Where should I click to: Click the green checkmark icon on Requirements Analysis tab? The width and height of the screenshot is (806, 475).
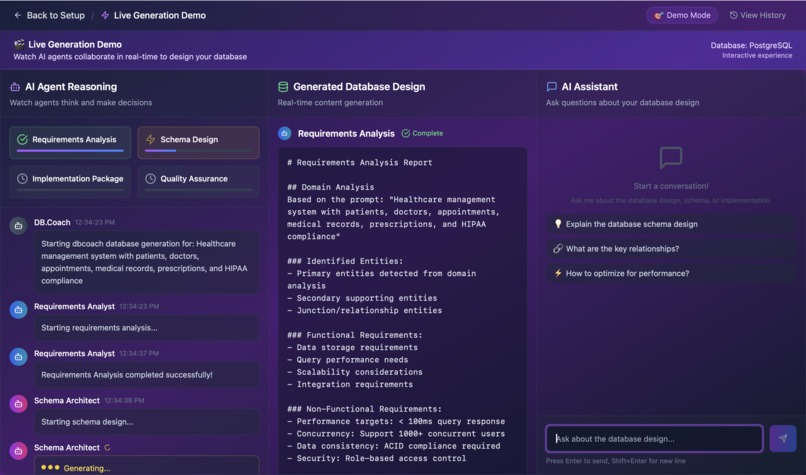coord(22,139)
